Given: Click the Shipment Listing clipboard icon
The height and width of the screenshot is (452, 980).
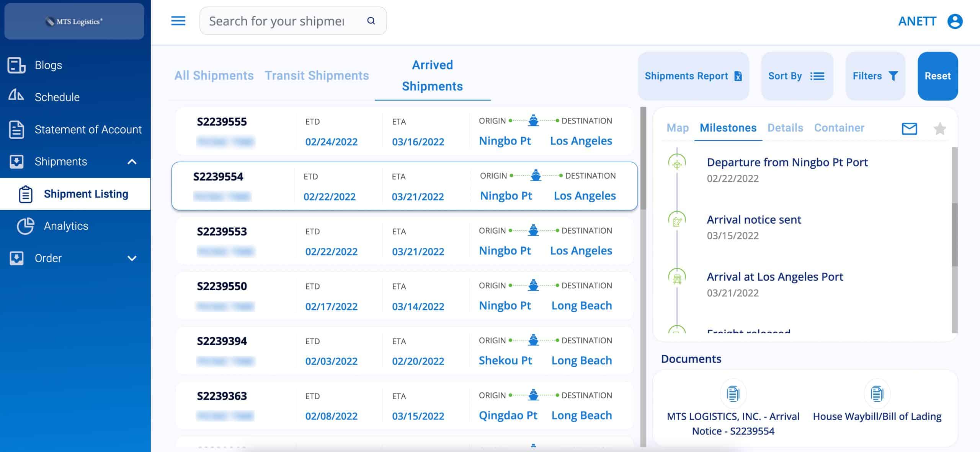Looking at the screenshot, I should pyautogui.click(x=26, y=194).
